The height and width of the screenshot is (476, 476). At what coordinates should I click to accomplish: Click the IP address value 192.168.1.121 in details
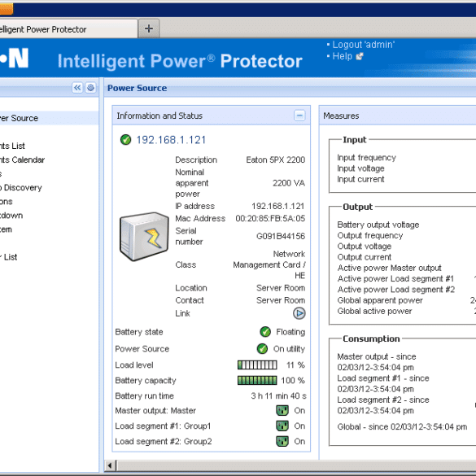[277, 206]
